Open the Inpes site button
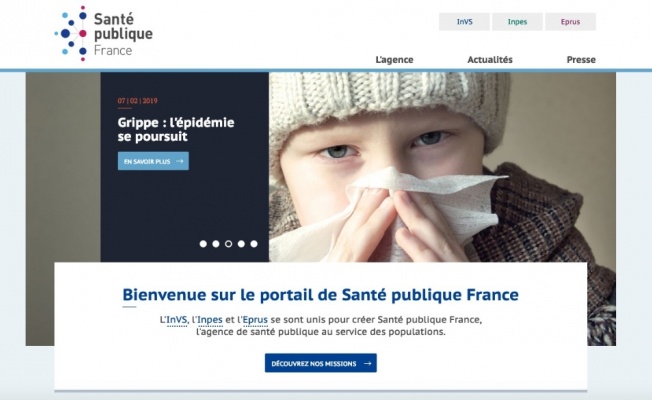This screenshot has height=400, width=652. [x=517, y=22]
